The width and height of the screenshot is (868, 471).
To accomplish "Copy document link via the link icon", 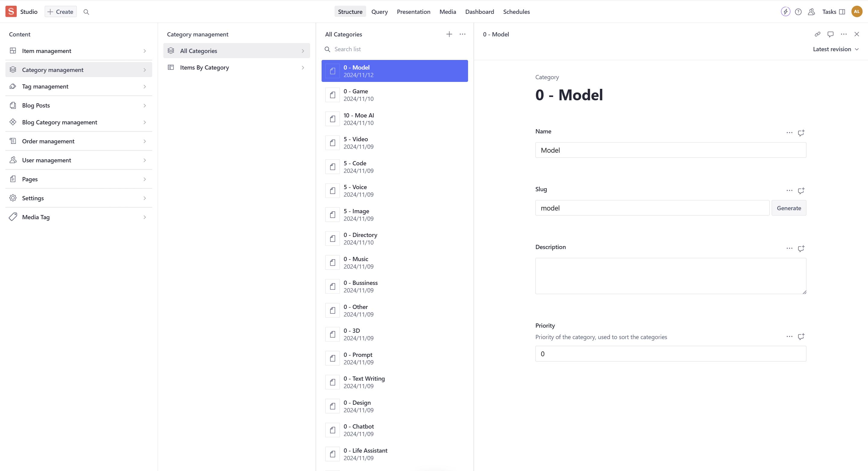I will point(817,34).
